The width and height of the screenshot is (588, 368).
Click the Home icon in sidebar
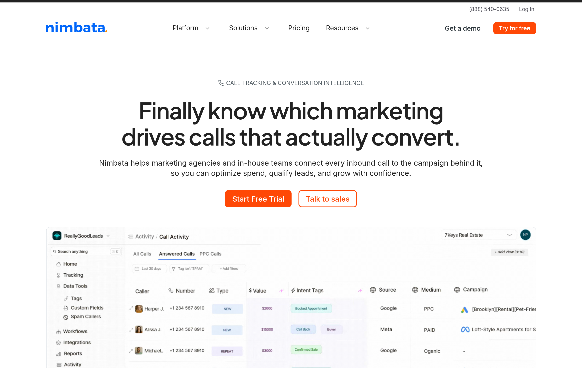coord(58,264)
